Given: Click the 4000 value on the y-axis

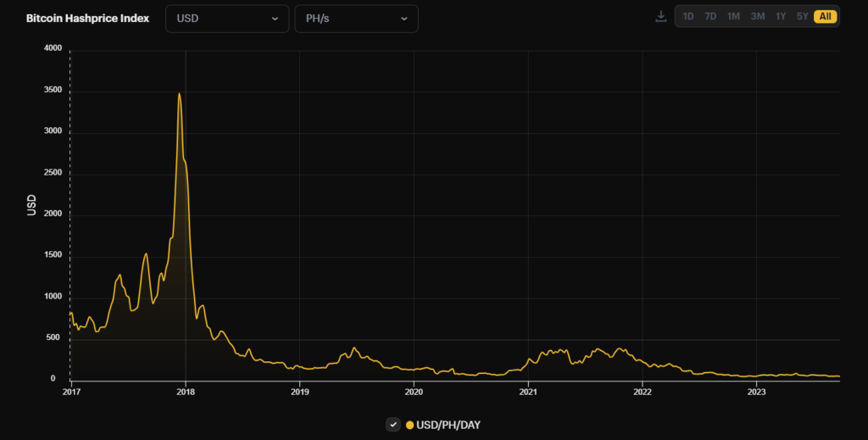Looking at the screenshot, I should pos(53,49).
